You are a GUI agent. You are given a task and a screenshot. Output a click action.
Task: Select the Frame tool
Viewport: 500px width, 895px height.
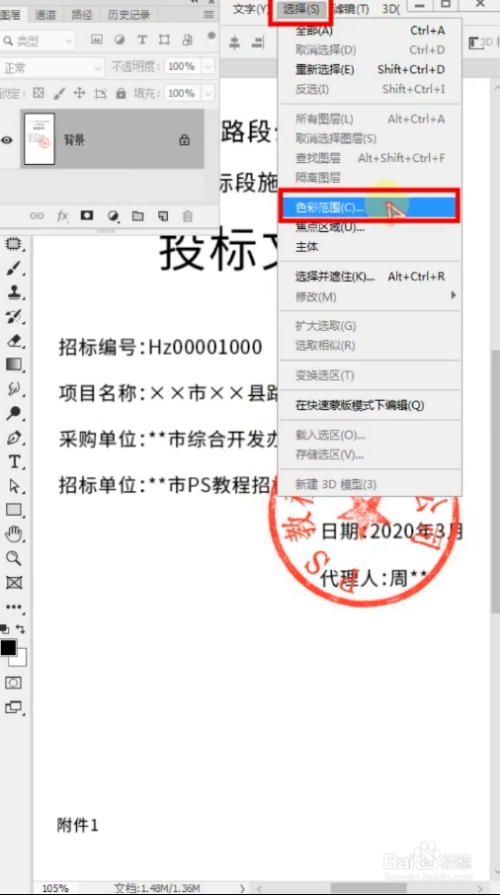tap(14, 582)
